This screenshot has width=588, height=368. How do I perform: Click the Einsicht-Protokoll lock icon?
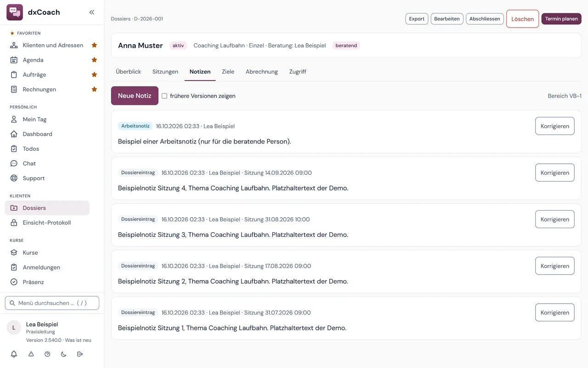pyautogui.click(x=14, y=223)
